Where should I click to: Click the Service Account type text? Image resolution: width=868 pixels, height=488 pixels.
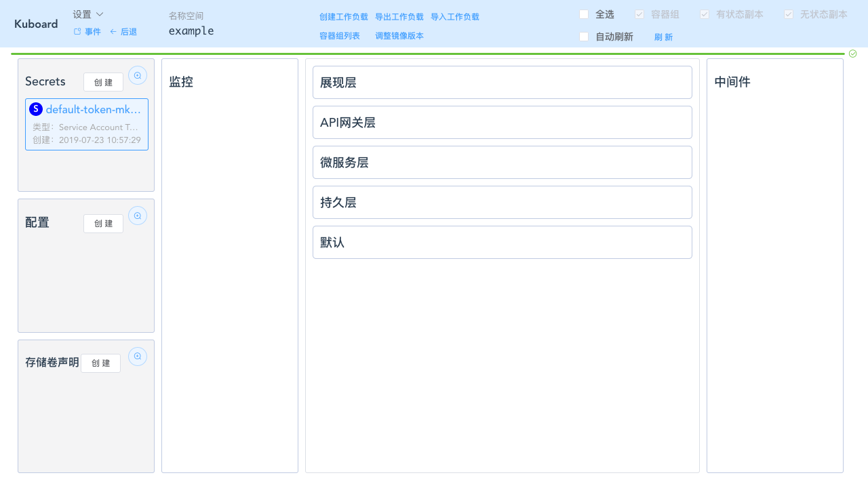tap(99, 127)
